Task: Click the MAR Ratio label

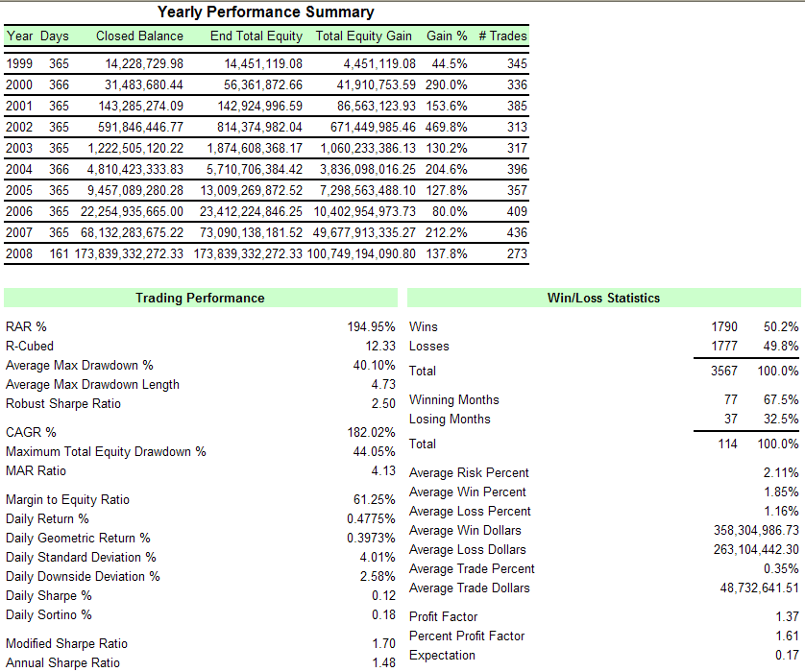Action: (x=36, y=470)
